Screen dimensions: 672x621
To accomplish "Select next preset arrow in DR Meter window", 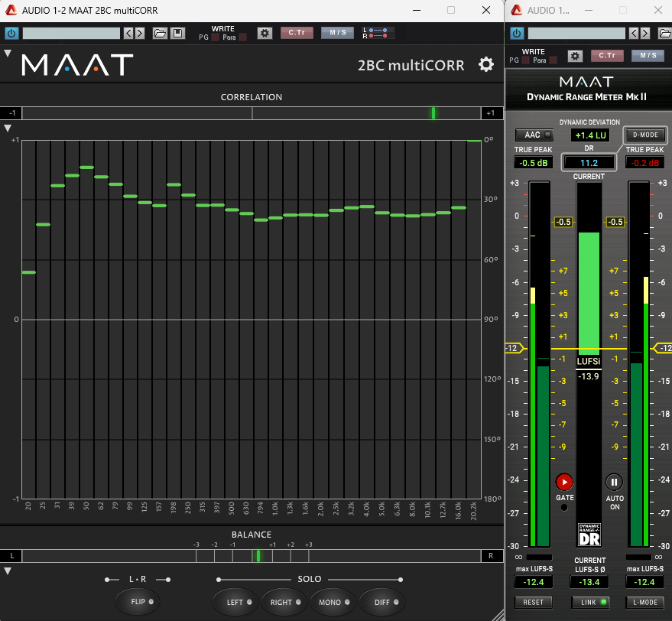I will (645, 33).
